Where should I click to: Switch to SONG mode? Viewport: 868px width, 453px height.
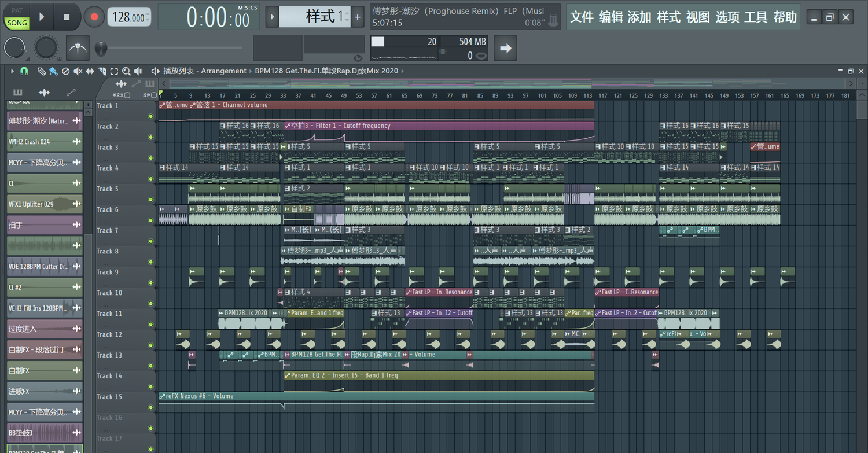(17, 23)
